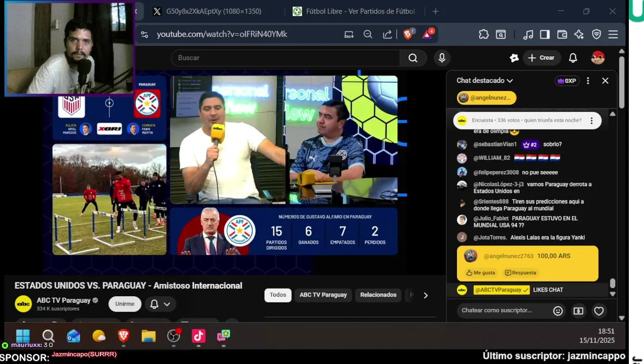Screen dimensions: 644x364
Task: Open Brave Rewards triangle icon
Action: (x=428, y=34)
